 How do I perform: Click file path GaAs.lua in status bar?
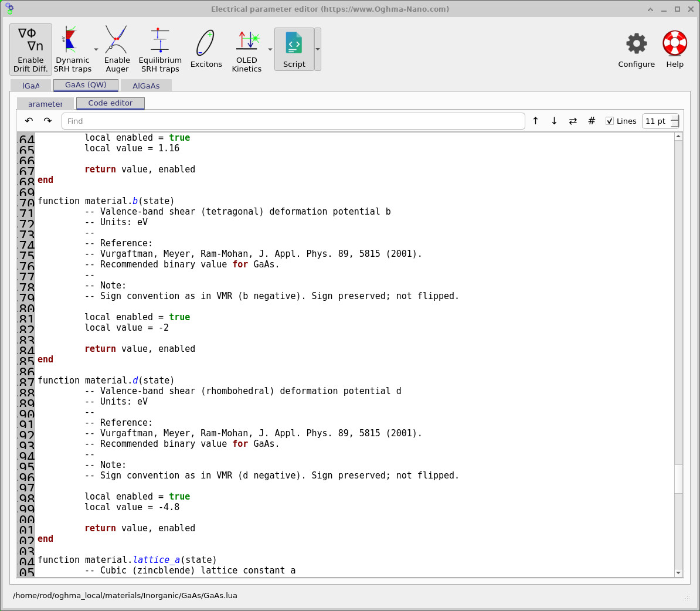point(125,595)
